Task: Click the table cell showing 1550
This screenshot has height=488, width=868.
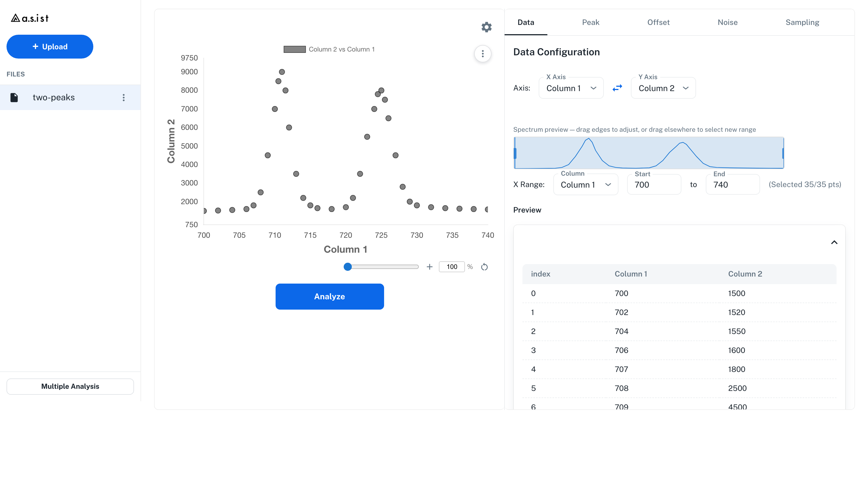Action: coord(737,331)
